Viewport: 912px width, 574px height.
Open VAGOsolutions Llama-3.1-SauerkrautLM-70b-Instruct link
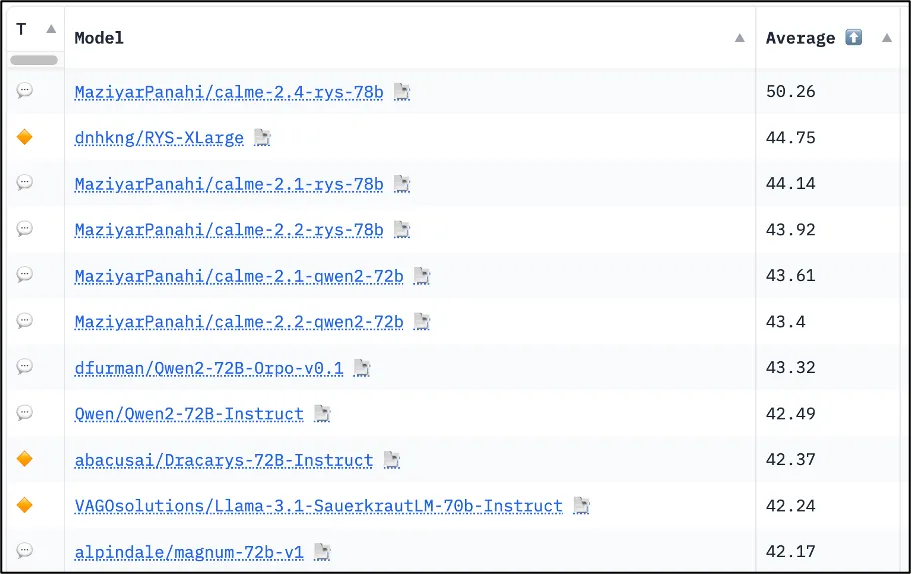[319, 506]
